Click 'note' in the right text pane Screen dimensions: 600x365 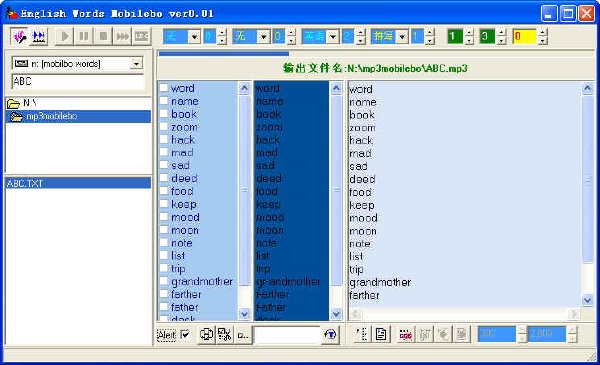(360, 244)
